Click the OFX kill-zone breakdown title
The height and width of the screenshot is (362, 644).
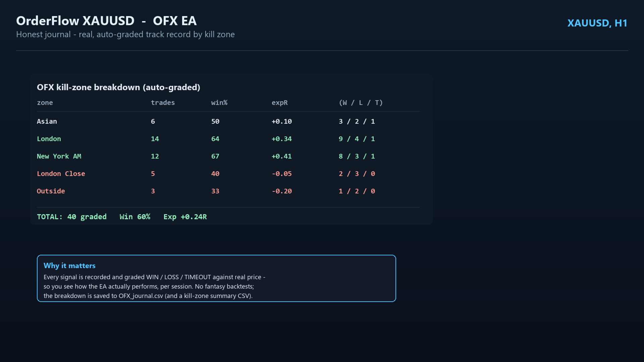(x=118, y=87)
